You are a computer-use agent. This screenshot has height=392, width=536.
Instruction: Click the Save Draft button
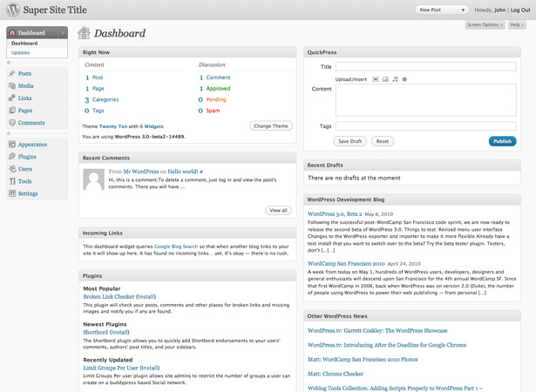coord(349,141)
